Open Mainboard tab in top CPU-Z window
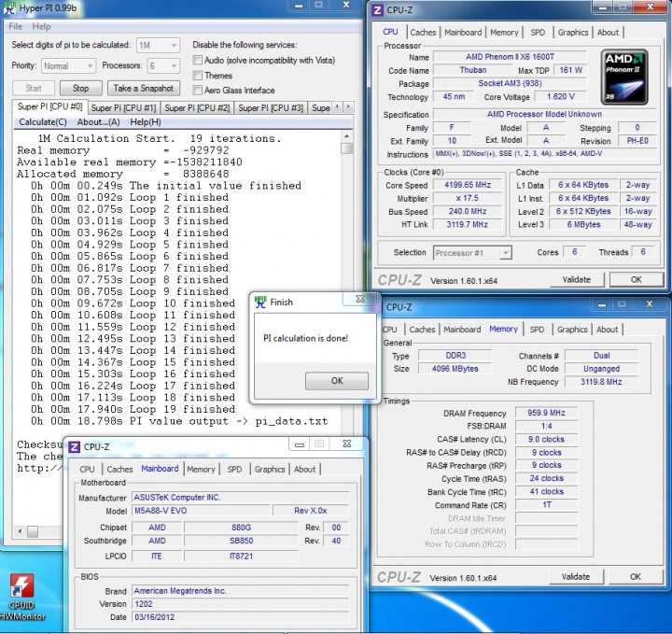 point(463,33)
